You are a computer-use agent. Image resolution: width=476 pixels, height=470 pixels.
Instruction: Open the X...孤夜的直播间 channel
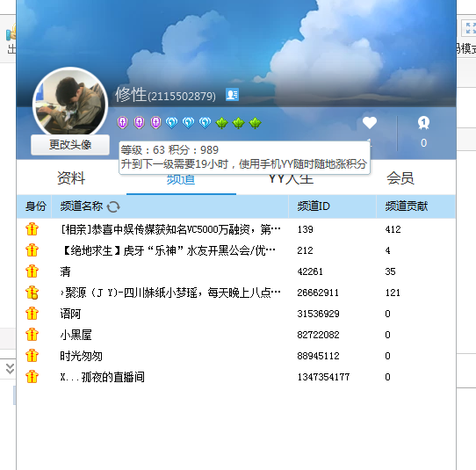point(102,377)
